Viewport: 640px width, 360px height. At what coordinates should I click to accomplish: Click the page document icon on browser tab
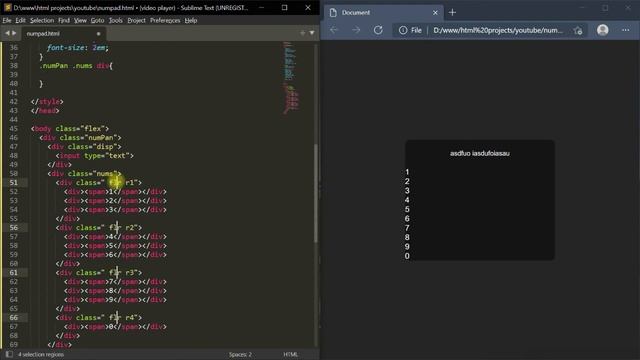coord(333,13)
